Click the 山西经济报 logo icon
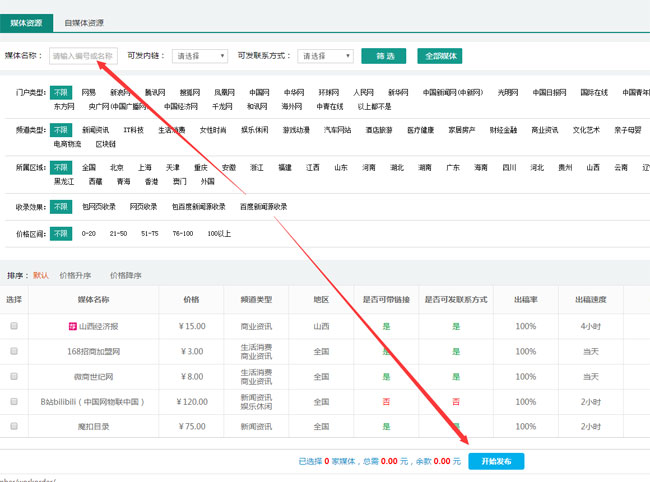 click(72, 326)
